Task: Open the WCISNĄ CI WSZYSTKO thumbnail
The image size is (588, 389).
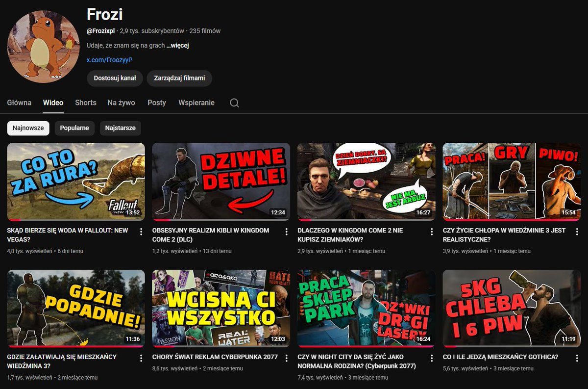Action: coord(221,308)
